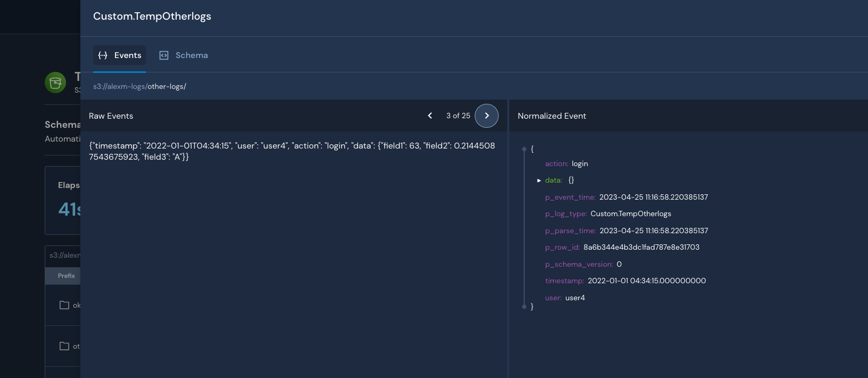Click the Schema tab code icon
The image size is (868, 378).
[x=164, y=55]
